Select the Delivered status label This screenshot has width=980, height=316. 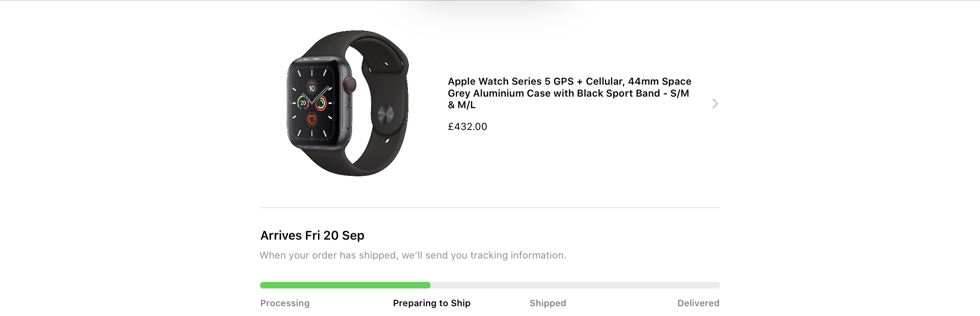click(x=698, y=303)
